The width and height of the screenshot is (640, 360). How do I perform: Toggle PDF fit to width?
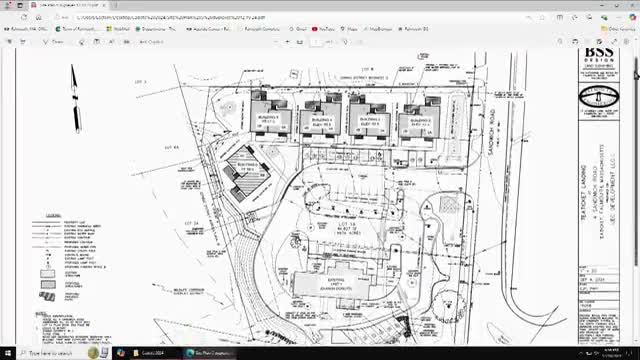tap(300, 42)
